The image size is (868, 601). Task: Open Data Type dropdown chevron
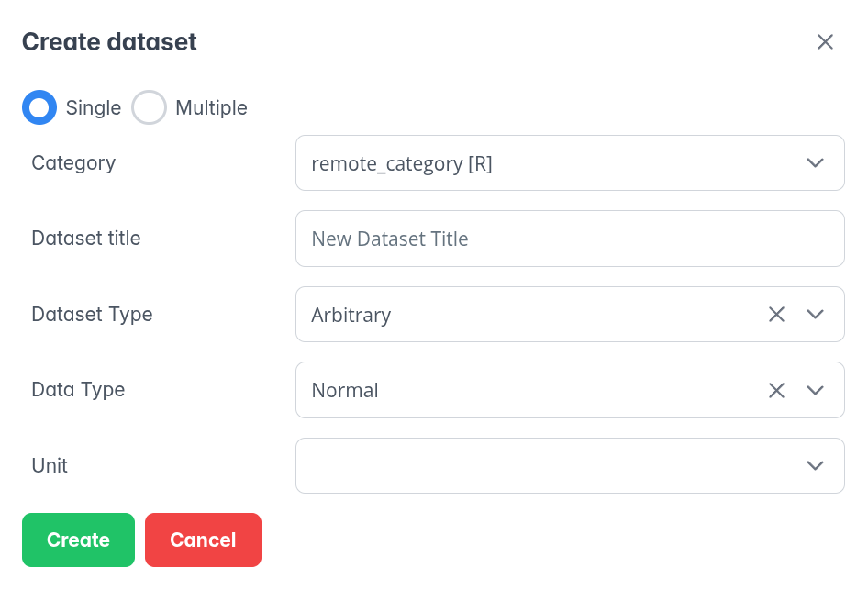[815, 390]
